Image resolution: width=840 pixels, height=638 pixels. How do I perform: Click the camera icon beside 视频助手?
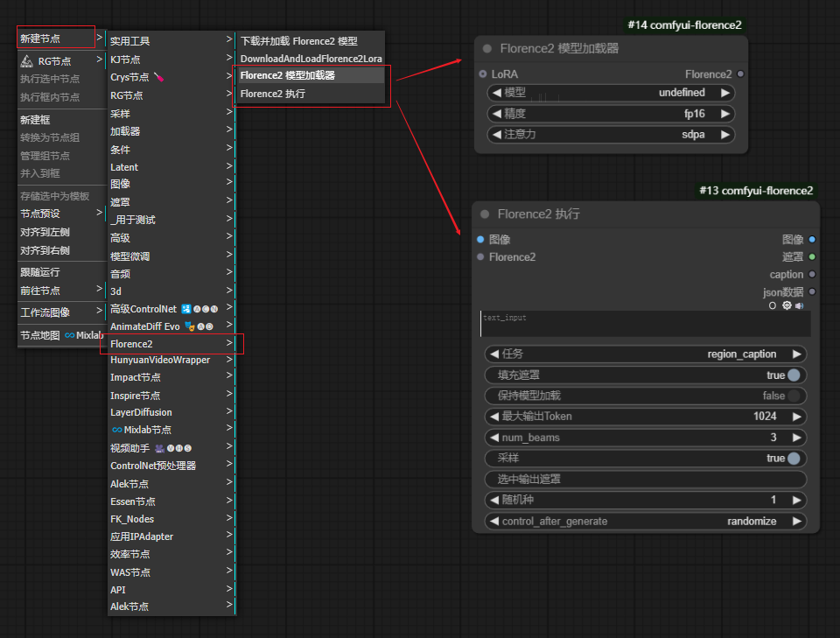pos(159,448)
